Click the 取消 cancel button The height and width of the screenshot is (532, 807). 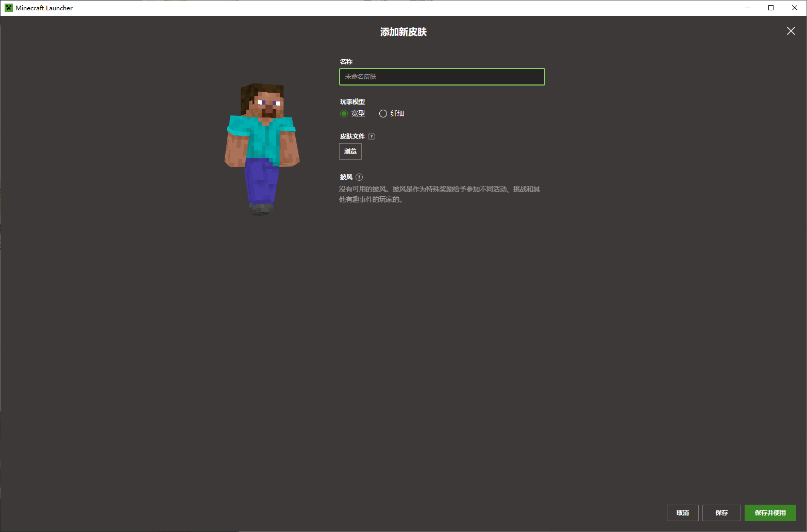(x=683, y=513)
